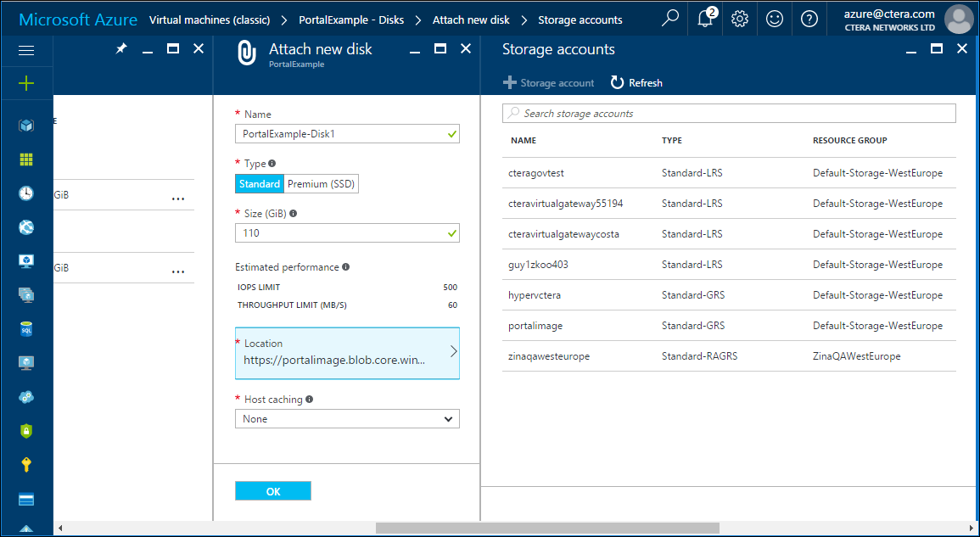Open the SQL databases sidebar icon

pyautogui.click(x=26, y=329)
